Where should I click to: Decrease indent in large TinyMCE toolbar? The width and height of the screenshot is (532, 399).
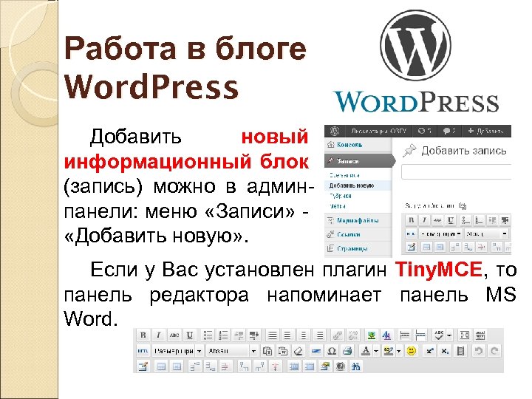coord(239,335)
